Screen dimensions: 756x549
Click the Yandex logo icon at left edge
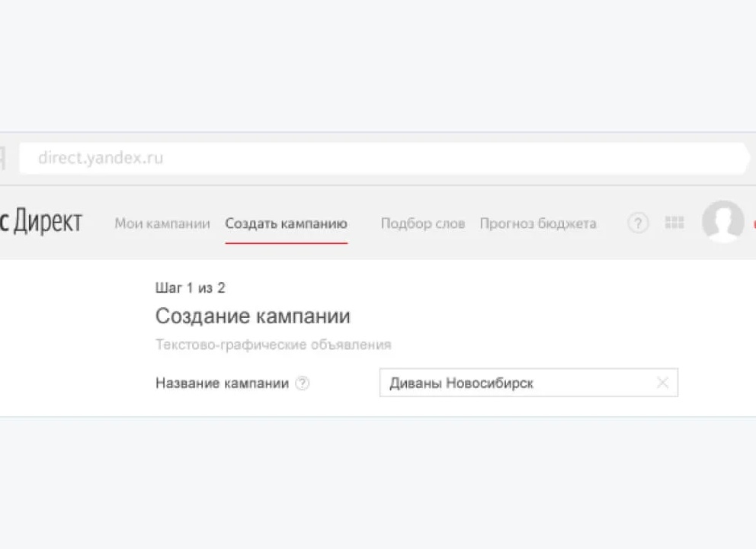click(x=3, y=158)
